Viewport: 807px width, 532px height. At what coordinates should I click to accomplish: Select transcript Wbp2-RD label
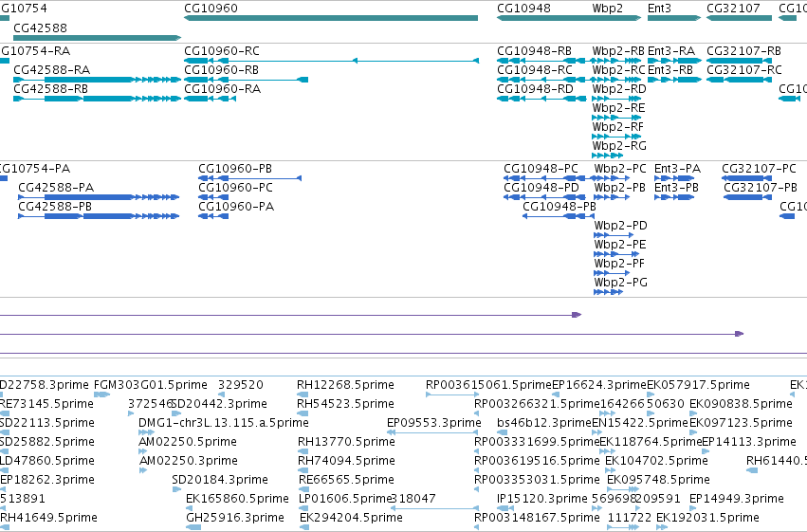point(619,89)
